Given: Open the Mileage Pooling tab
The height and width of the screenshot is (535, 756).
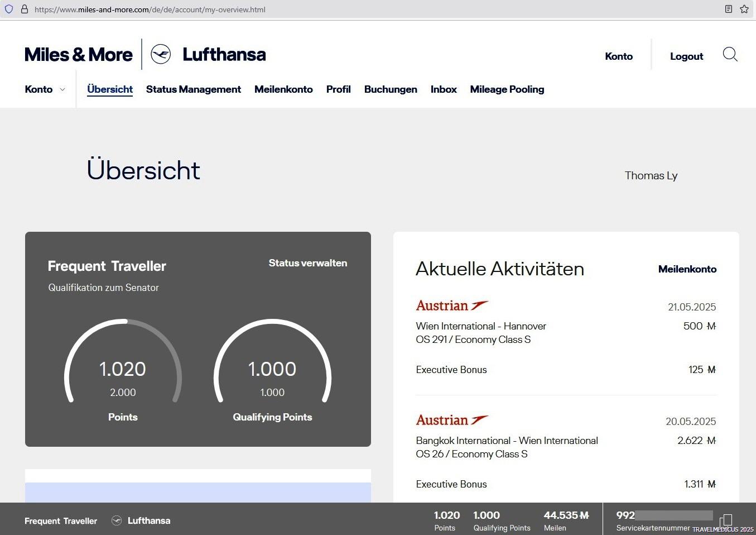Looking at the screenshot, I should (507, 89).
